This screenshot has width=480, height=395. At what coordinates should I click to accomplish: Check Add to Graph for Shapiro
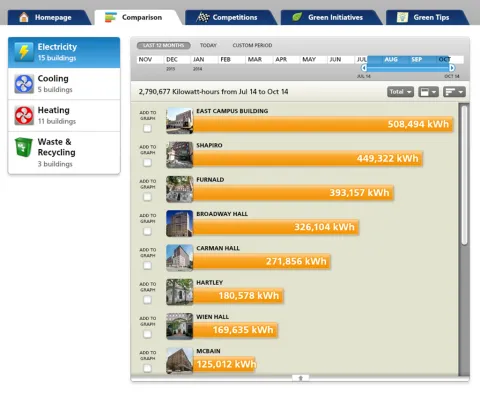(x=147, y=163)
